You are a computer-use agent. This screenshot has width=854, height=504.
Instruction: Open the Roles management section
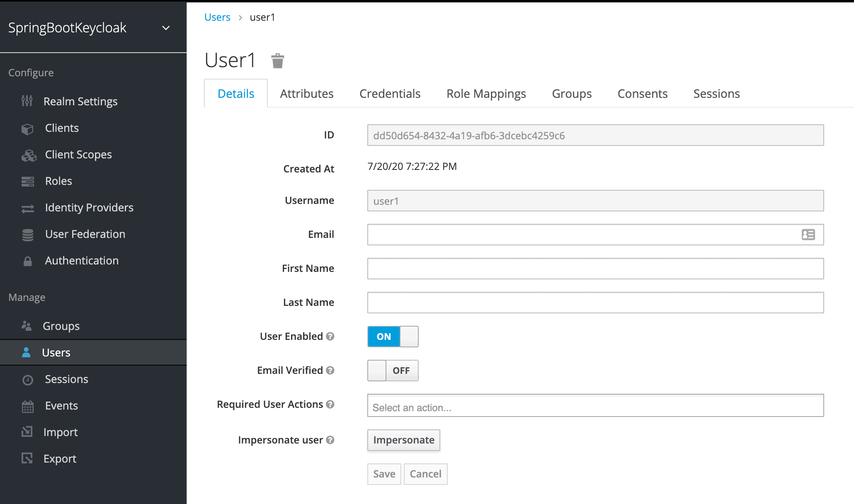click(57, 181)
